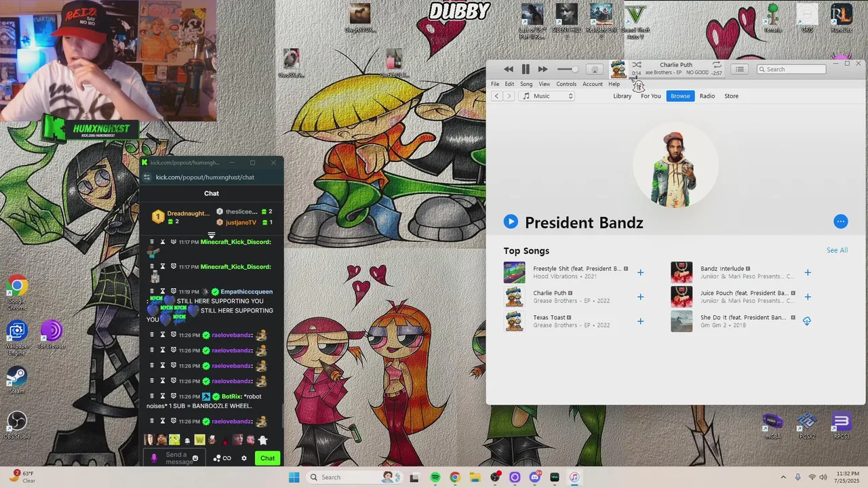The height and width of the screenshot is (488, 868).
Task: Go forward with the iTunes forward arrow
Action: pyautogui.click(x=509, y=96)
